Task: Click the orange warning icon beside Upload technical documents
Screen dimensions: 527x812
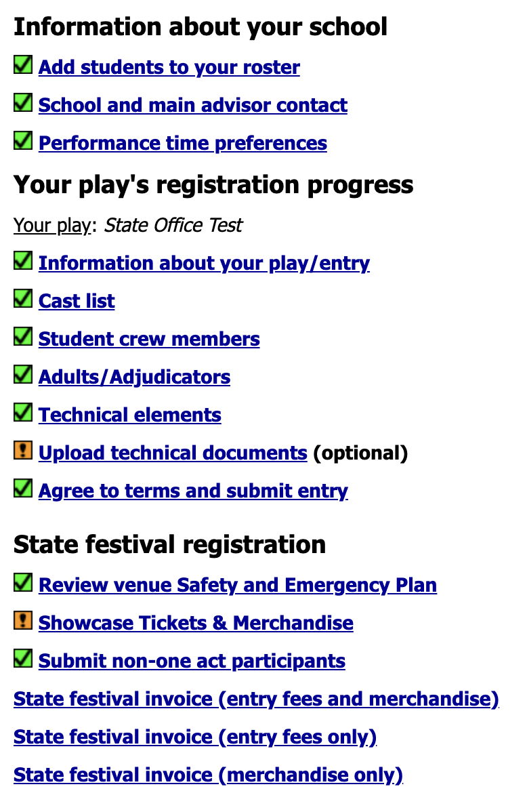Action: coord(23,451)
